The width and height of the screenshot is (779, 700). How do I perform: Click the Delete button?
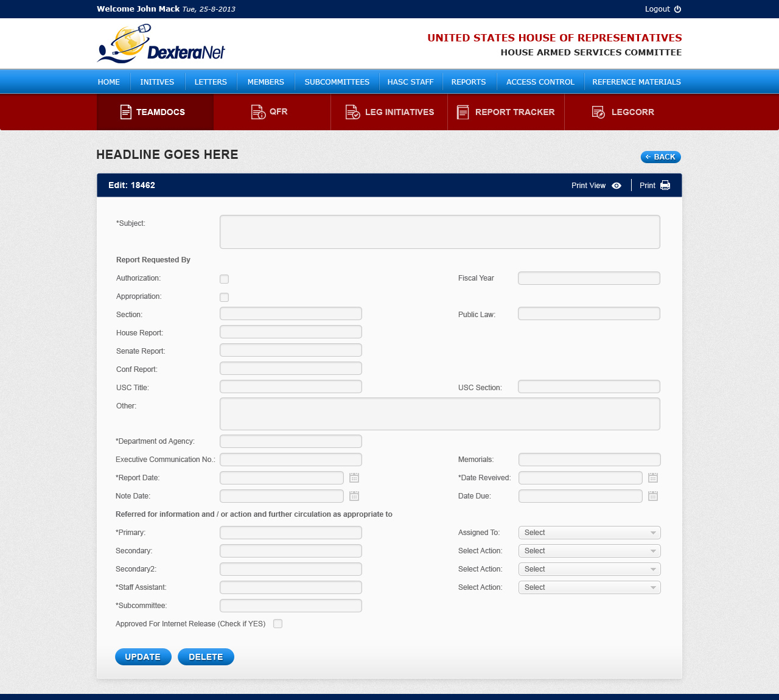pyautogui.click(x=206, y=657)
